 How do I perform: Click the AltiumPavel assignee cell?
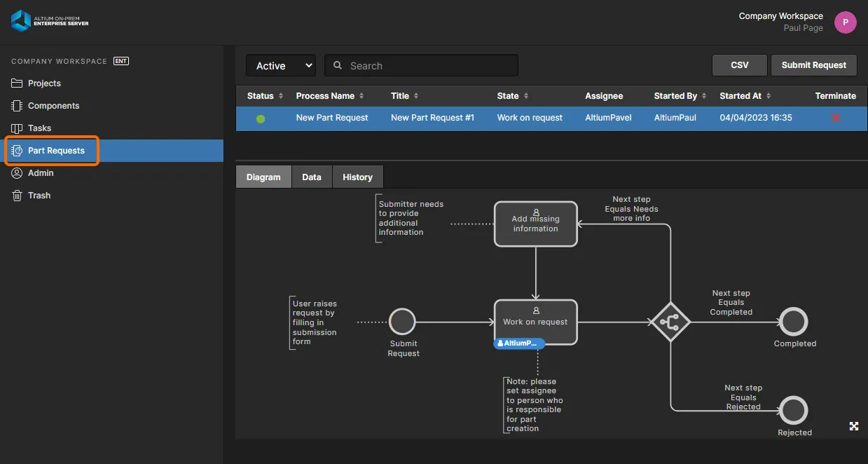[x=608, y=118]
